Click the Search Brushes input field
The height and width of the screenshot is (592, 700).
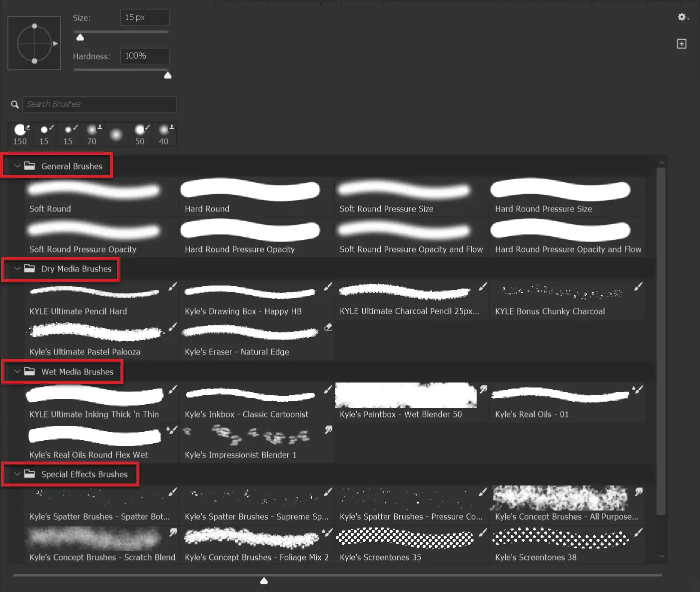click(100, 104)
